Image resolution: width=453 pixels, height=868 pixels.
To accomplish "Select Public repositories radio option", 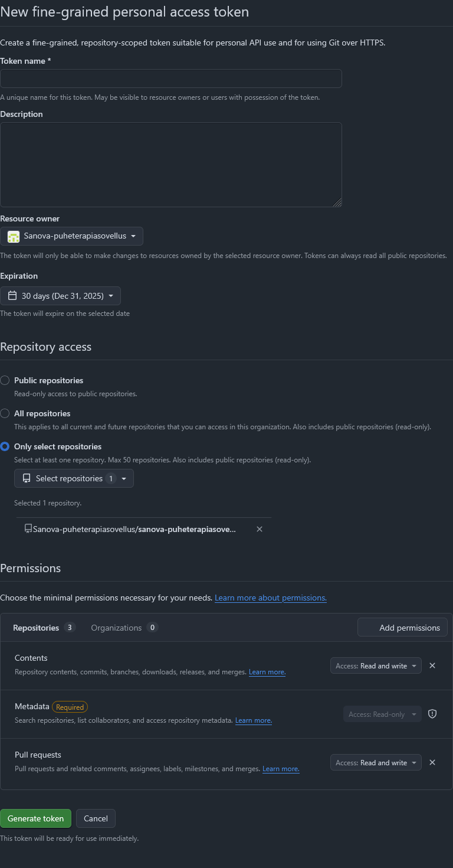I will click(x=5, y=380).
